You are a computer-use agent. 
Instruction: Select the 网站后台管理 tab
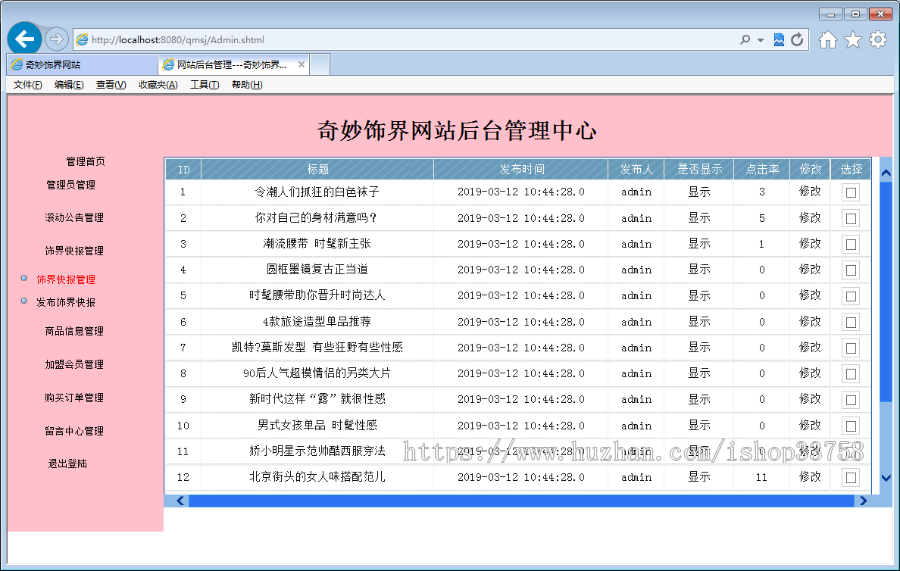pyautogui.click(x=234, y=65)
